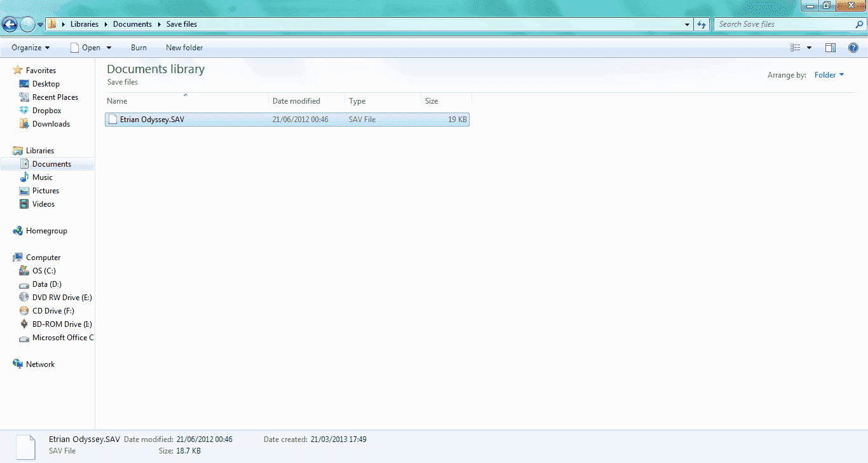Click the Burn toolbar button
868x463 pixels.
139,48
